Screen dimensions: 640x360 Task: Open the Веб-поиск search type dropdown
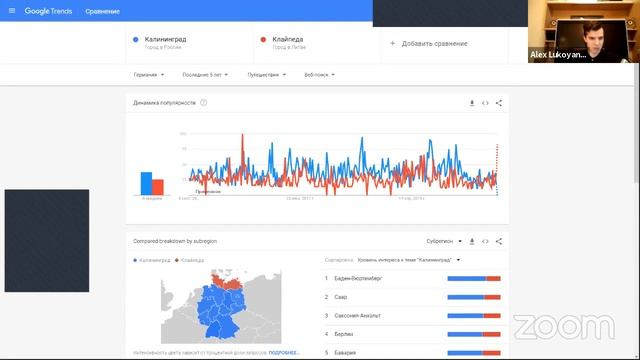point(319,75)
